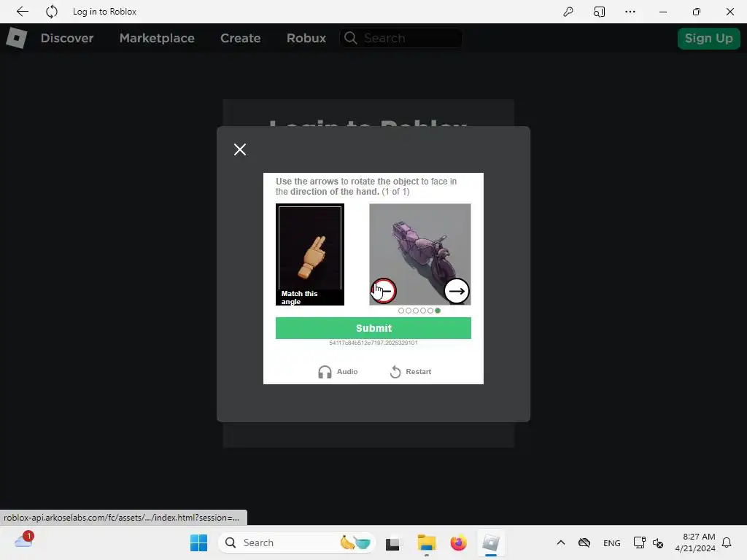This screenshot has height=560, width=747.
Task: Restart the captcha challenge
Action: point(410,371)
